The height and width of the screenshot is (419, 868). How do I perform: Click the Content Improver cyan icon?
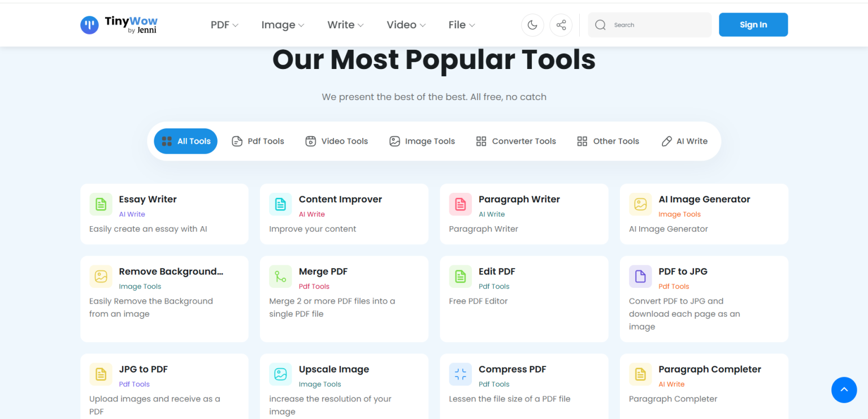tap(280, 204)
